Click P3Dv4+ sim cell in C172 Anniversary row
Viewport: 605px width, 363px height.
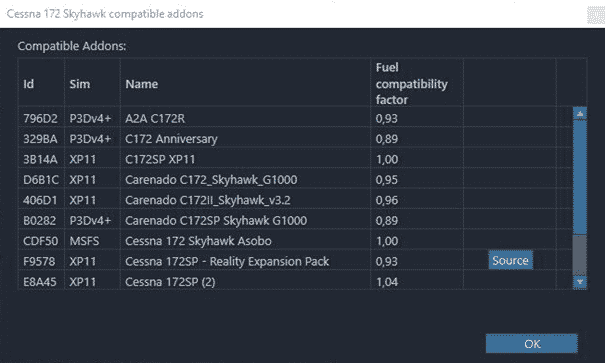(x=90, y=139)
